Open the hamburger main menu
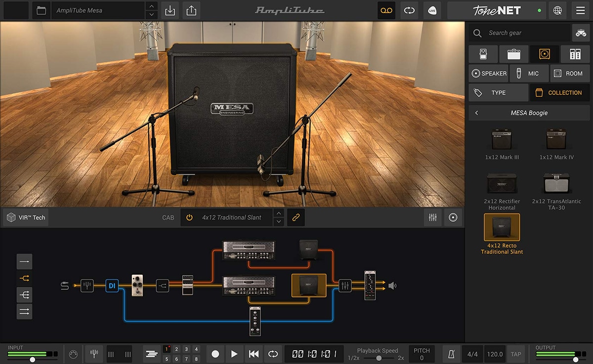This screenshot has height=364, width=593. coord(580,10)
